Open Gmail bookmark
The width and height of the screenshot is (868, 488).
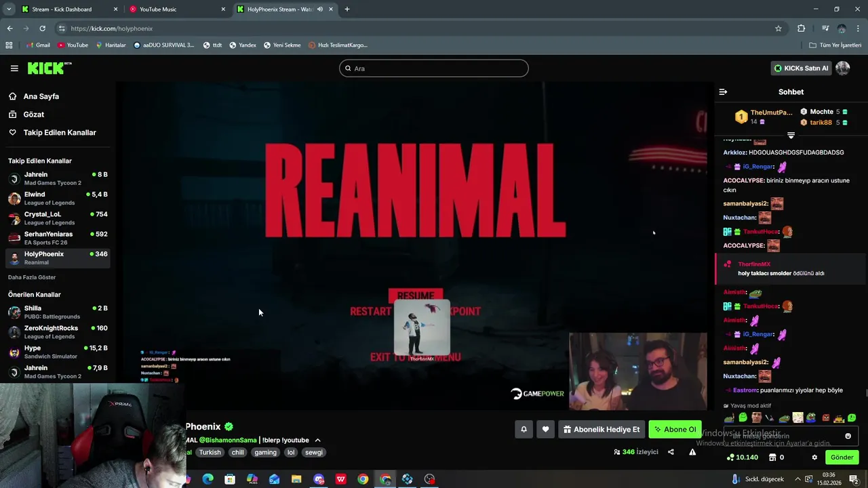[x=38, y=45]
